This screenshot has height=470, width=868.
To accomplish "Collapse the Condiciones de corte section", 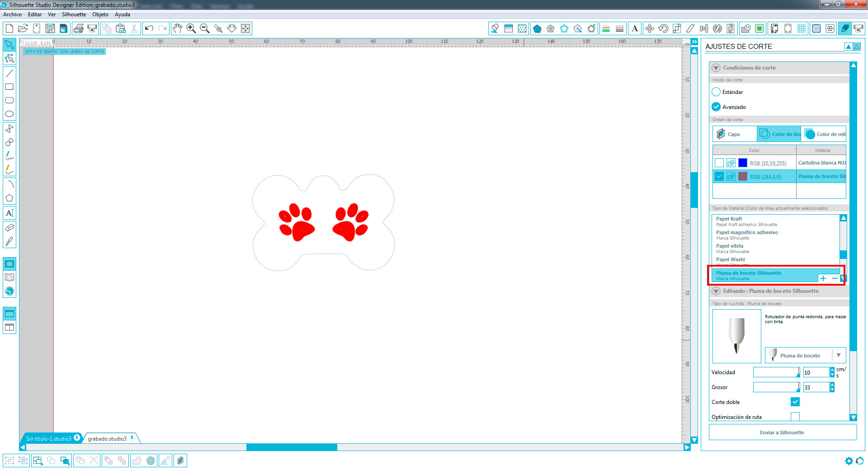I will 716,68.
